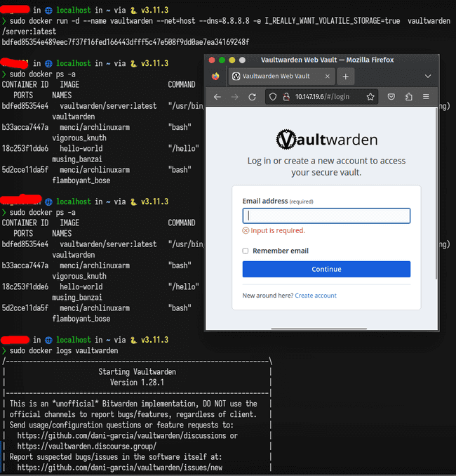Toggle the Remember email checkbox

click(245, 251)
